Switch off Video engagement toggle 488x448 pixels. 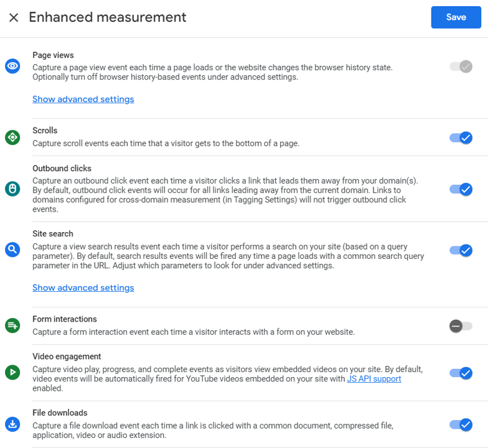tap(461, 373)
